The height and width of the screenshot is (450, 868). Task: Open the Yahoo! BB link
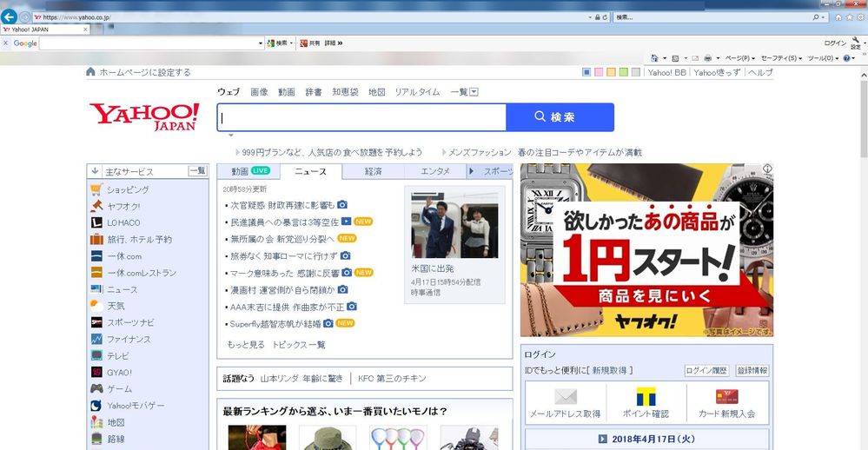click(666, 72)
